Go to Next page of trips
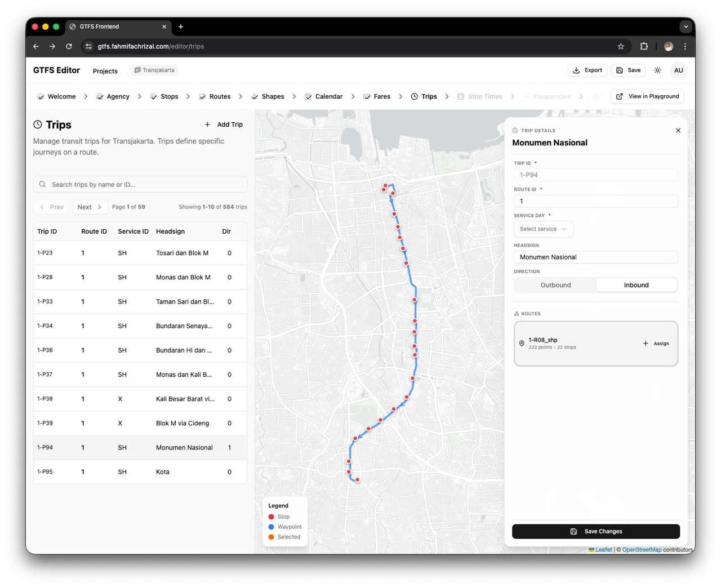 90,207
